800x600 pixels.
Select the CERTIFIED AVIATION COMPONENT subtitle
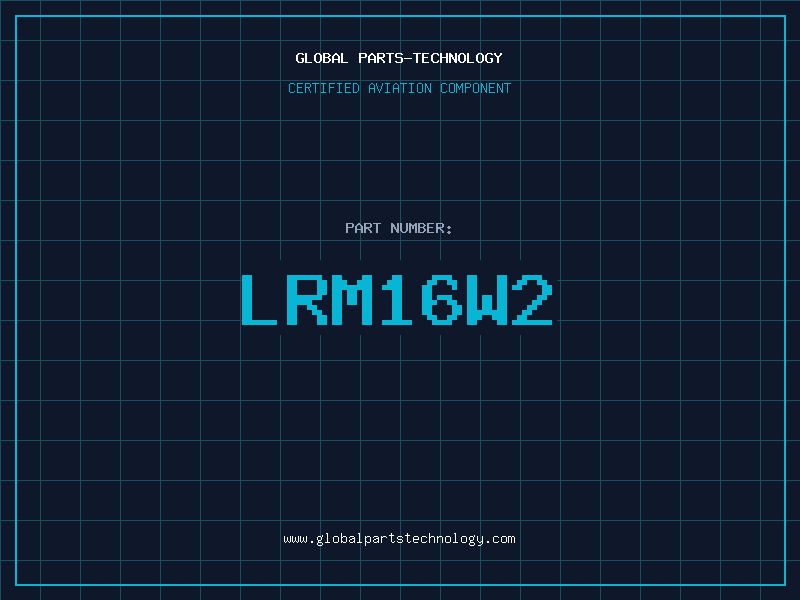[399, 88]
